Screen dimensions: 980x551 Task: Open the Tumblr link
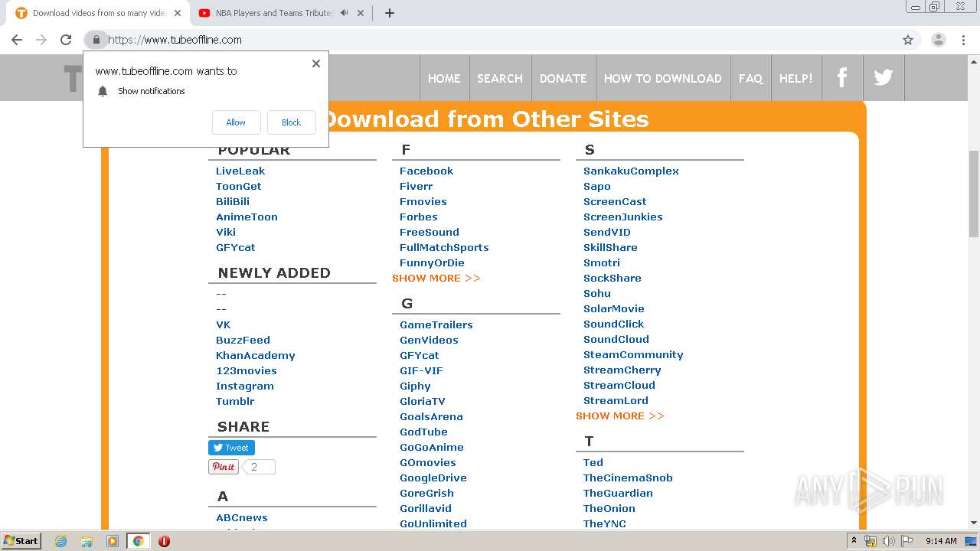point(235,401)
